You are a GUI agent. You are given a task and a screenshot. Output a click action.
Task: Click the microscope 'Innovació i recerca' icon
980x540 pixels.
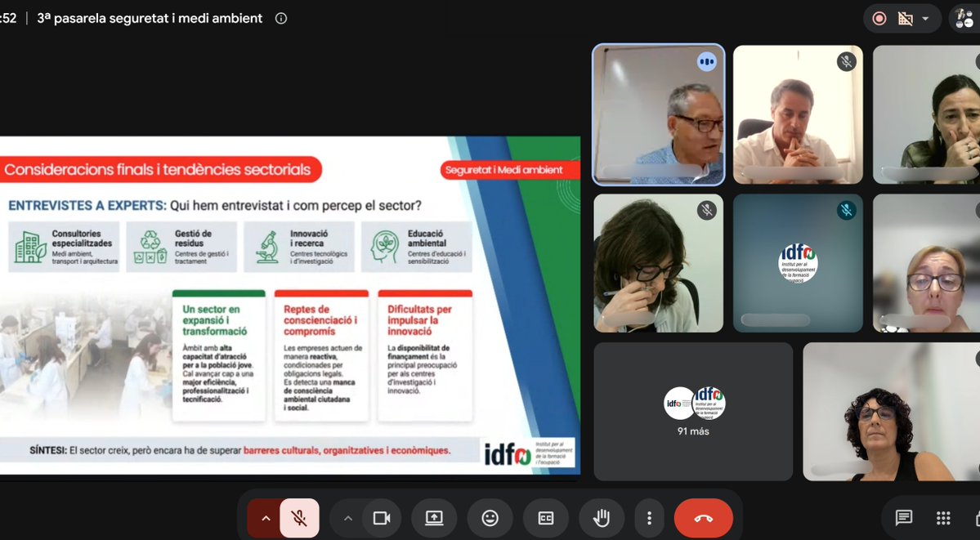pos(267,247)
